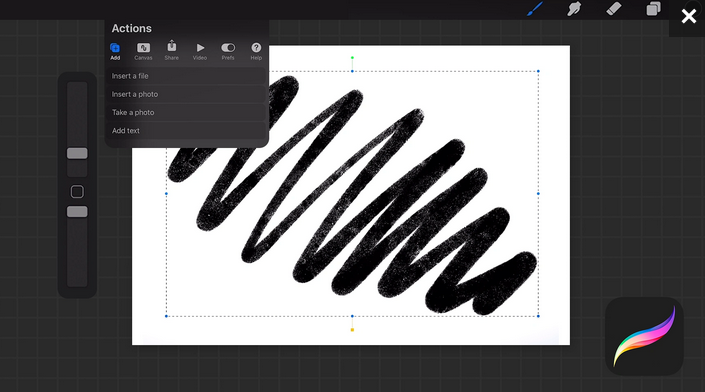Tap the square modify button on sidebar
This screenshot has width=705, height=392.
point(77,192)
